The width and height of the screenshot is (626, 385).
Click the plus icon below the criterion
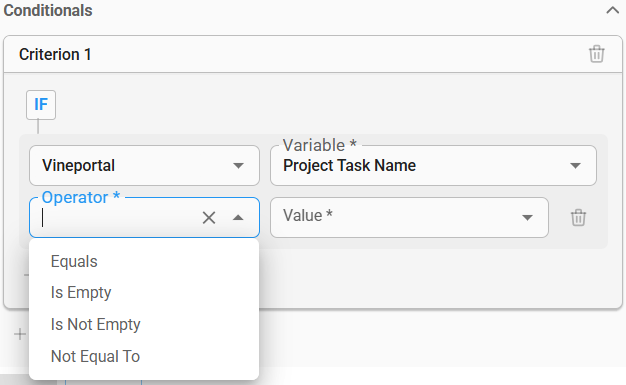(x=20, y=334)
